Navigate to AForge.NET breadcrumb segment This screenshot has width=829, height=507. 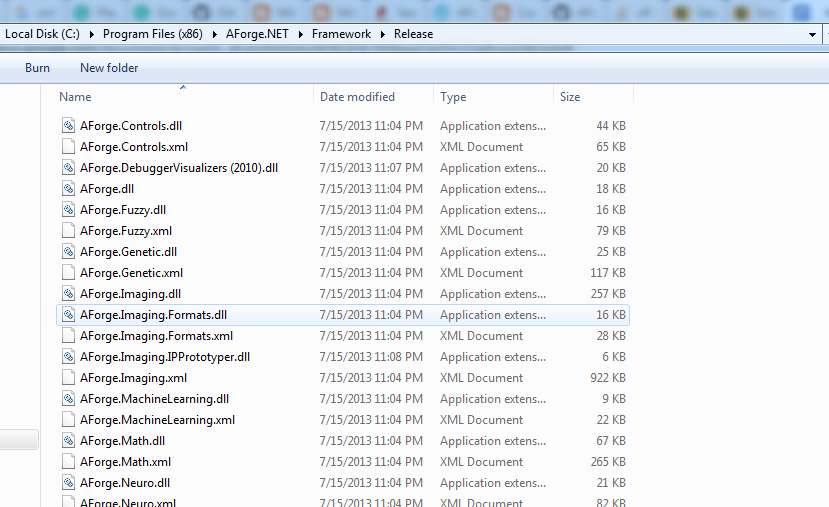click(x=257, y=34)
